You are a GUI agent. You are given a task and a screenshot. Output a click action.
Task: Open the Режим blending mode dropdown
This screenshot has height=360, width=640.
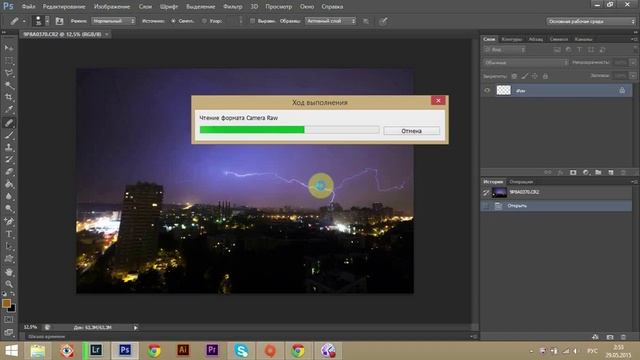113,21
